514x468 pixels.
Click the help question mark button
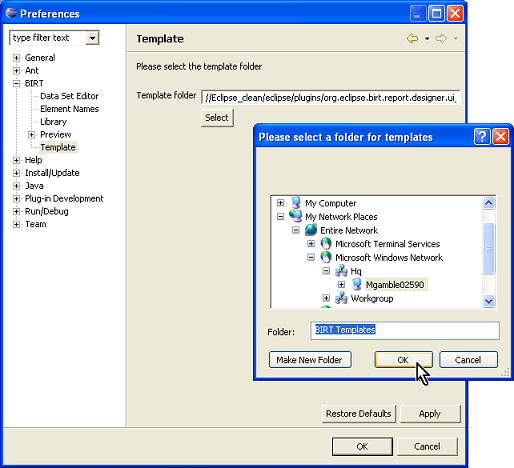[482, 137]
